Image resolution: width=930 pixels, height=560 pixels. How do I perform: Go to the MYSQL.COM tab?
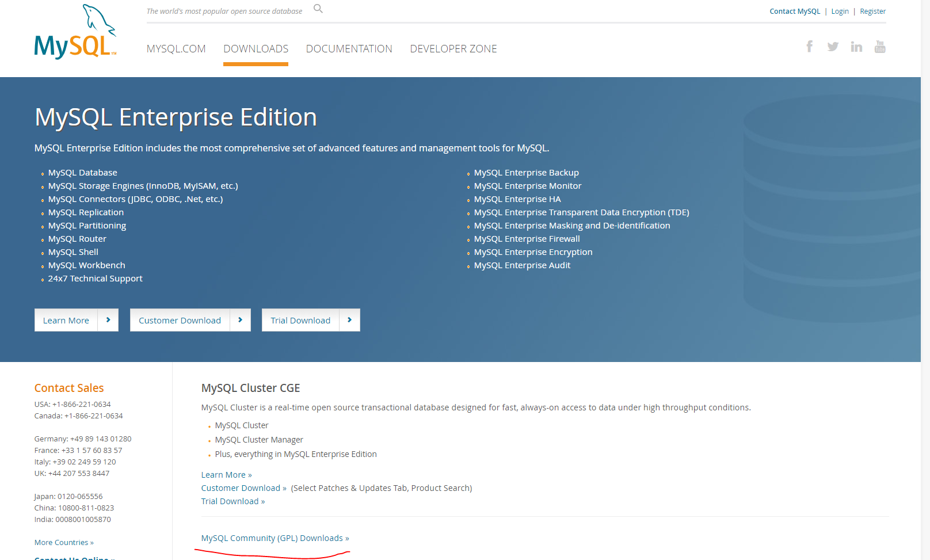(x=176, y=49)
